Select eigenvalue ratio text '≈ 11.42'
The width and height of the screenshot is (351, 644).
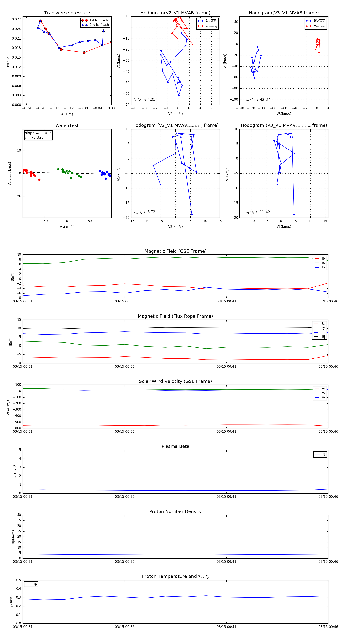tap(258, 212)
